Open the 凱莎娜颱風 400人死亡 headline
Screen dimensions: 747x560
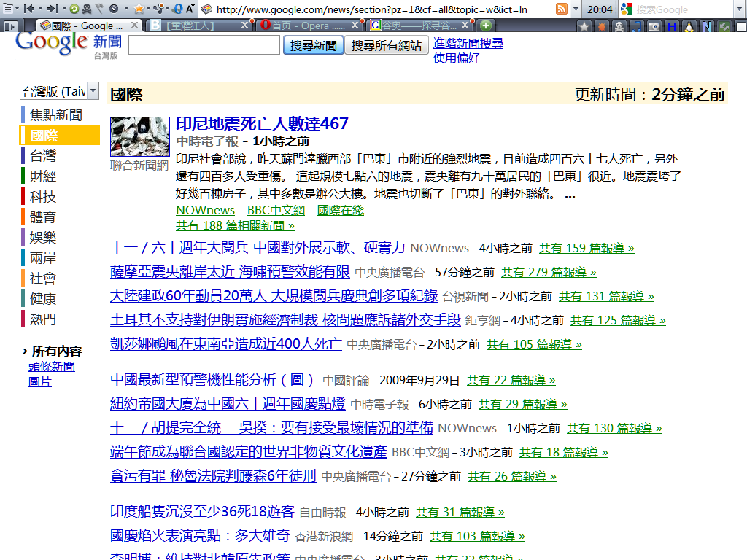click(x=226, y=344)
